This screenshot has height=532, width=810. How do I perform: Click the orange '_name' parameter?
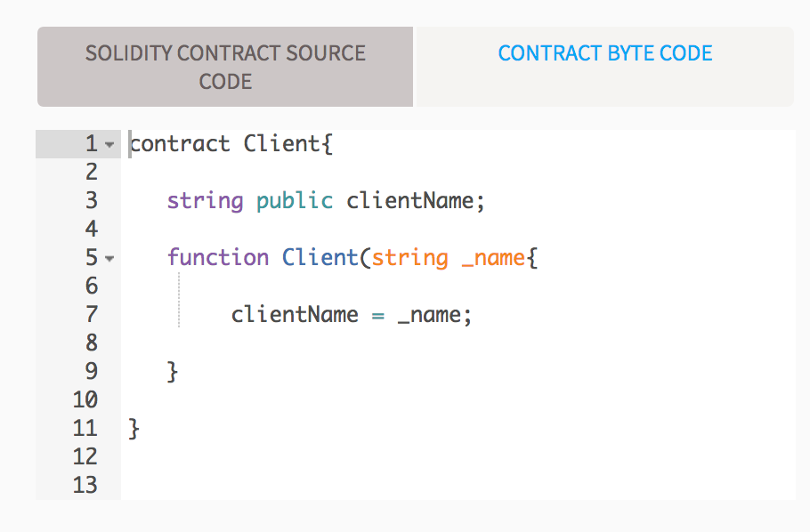click(x=492, y=258)
